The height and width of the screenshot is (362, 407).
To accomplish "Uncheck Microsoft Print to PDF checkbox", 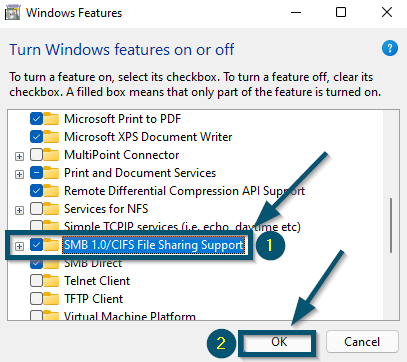I will (x=36, y=119).
